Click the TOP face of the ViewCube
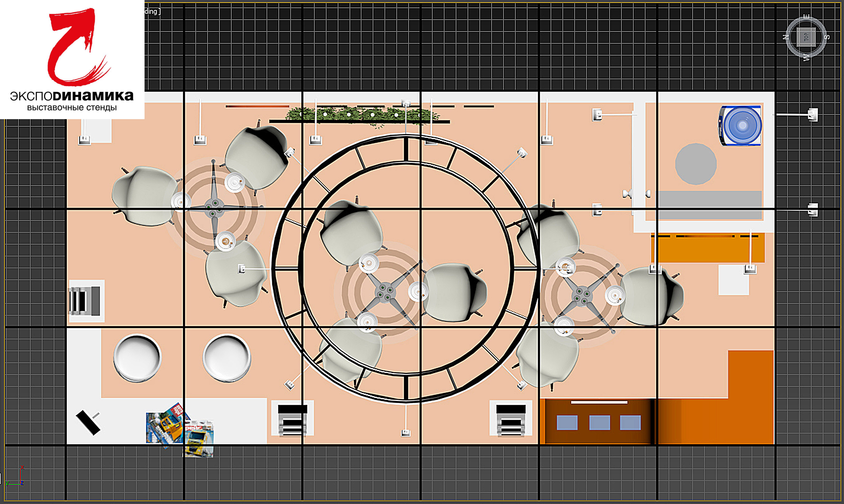This screenshot has width=844, height=504. pos(806,37)
